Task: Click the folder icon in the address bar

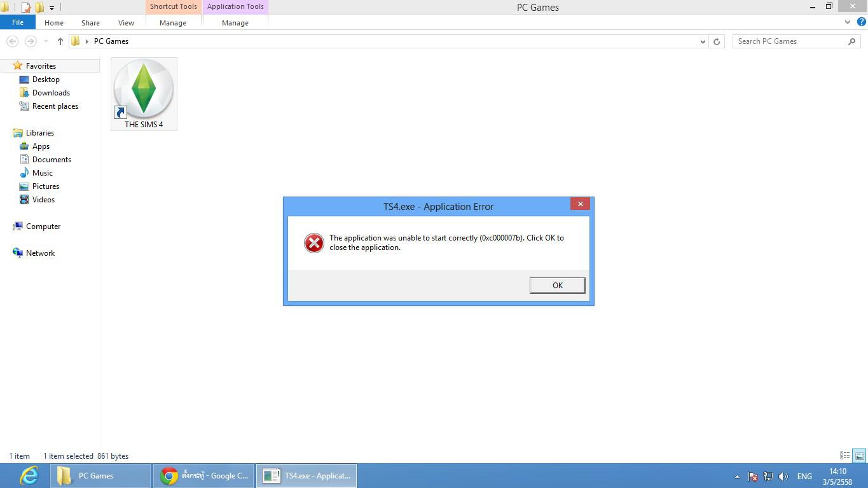Action: tap(76, 41)
